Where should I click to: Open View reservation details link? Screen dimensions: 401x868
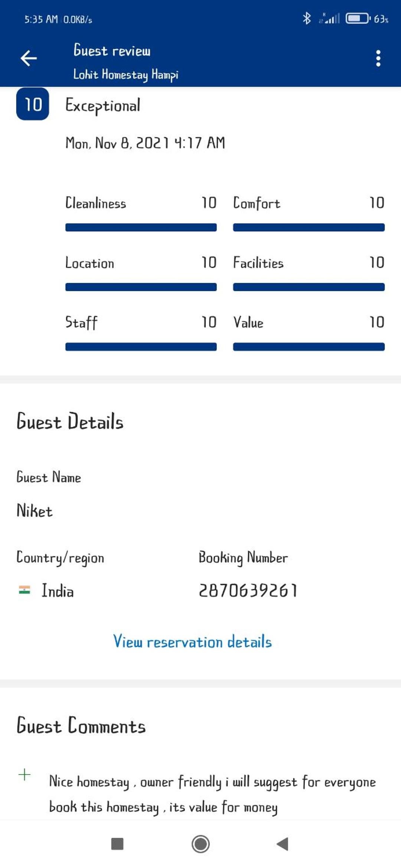[192, 641]
